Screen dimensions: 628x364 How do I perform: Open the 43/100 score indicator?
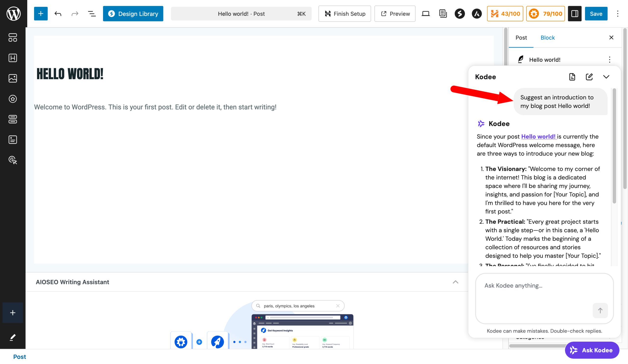[x=505, y=13]
